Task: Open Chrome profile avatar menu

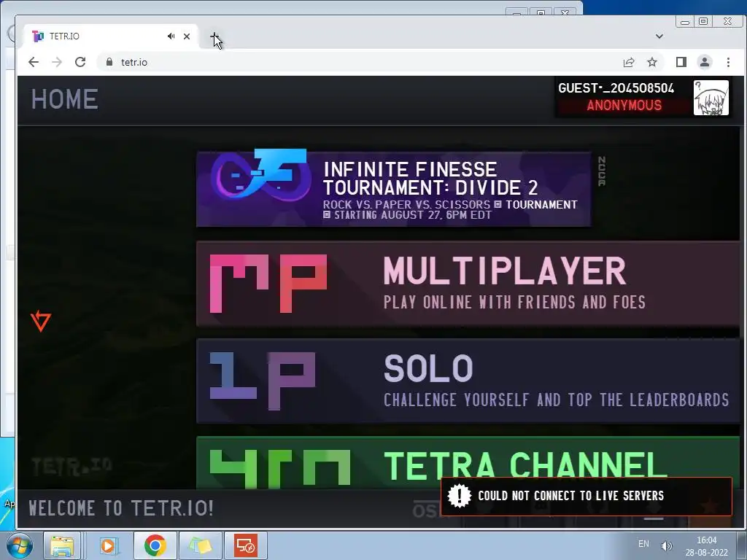Action: 705,62
